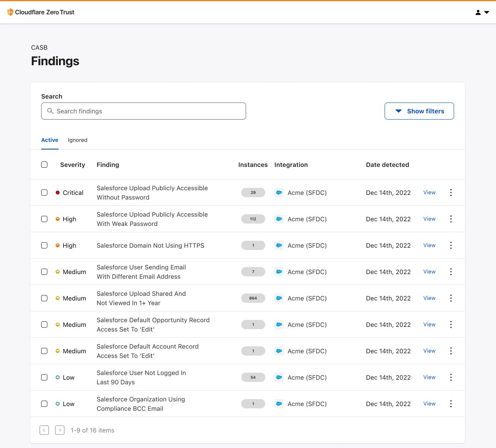Click the red Critical severity dot

click(x=58, y=193)
